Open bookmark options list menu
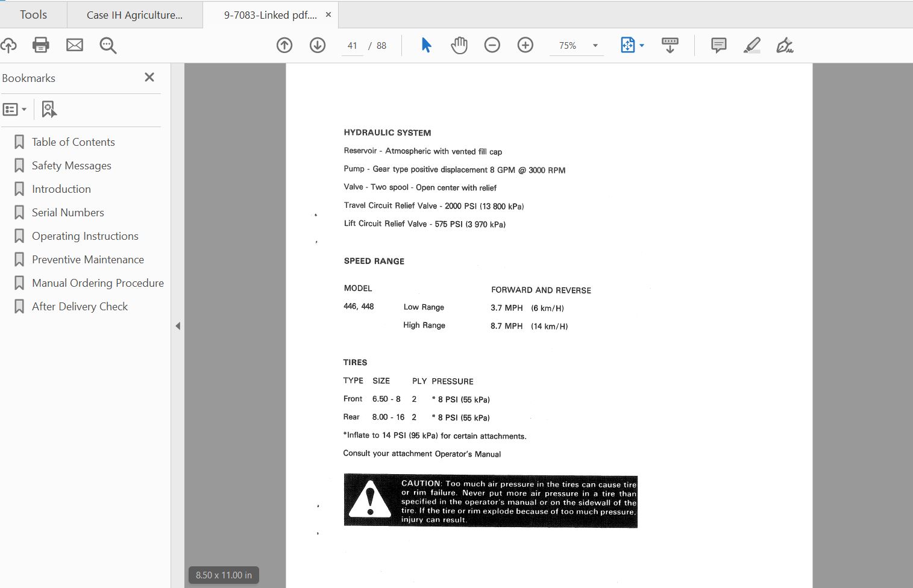913x588 pixels. 15,110
